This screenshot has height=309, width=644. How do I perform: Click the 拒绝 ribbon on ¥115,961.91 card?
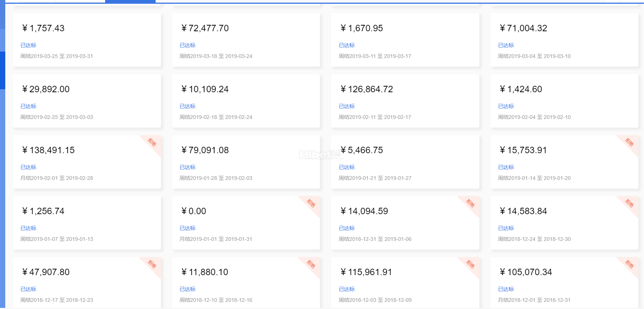[470, 264]
